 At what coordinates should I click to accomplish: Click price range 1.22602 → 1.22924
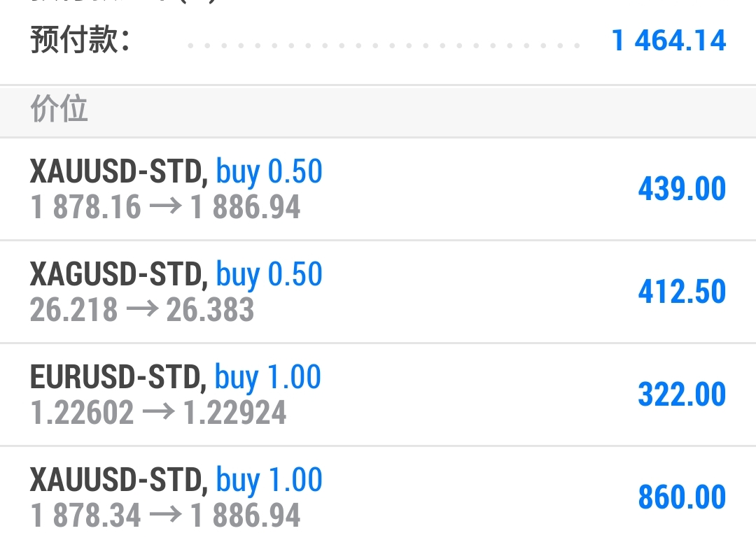(158, 413)
